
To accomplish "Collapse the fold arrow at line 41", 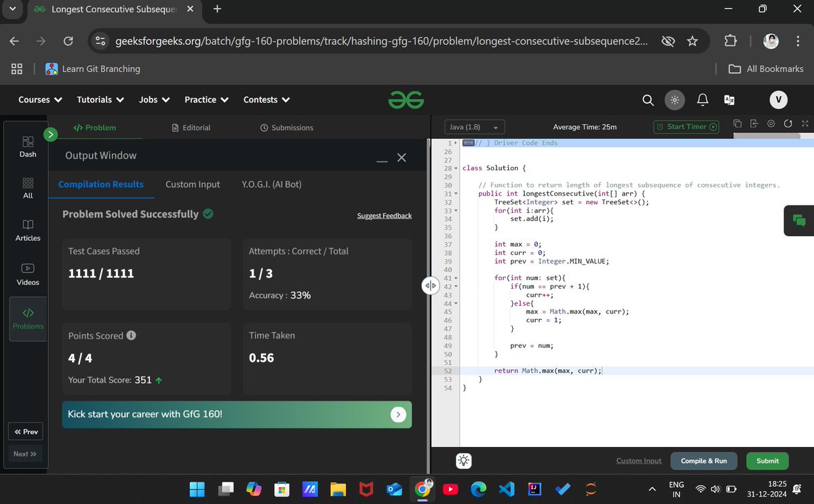I will coord(456,278).
